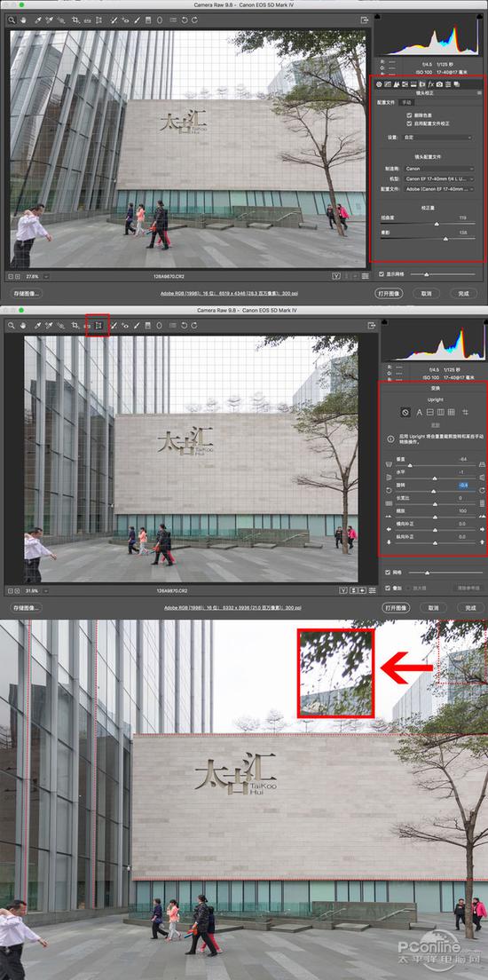Viewport: 488px width, 980px height.
Task: Open Adobe RGB workflow link in 变换 window
Action: click(233, 607)
